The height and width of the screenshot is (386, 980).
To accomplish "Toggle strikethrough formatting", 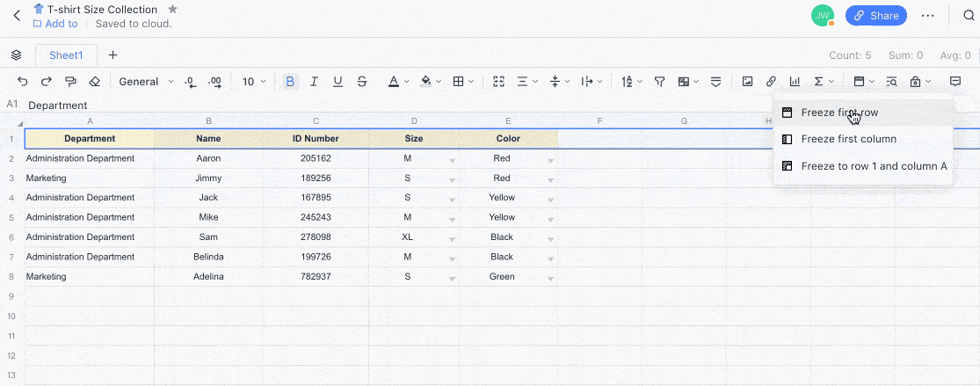I will click(362, 82).
